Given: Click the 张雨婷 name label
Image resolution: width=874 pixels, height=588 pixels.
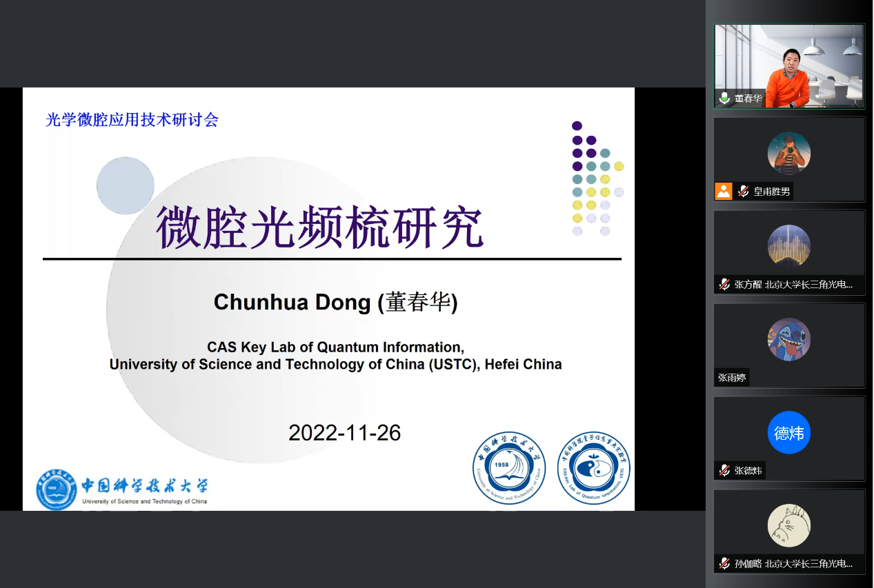Looking at the screenshot, I should pos(732,377).
